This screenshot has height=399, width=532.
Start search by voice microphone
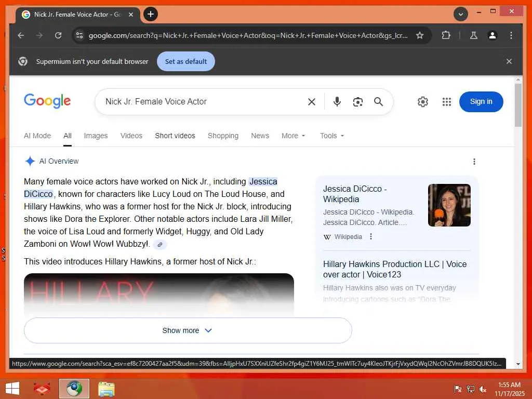point(337,101)
